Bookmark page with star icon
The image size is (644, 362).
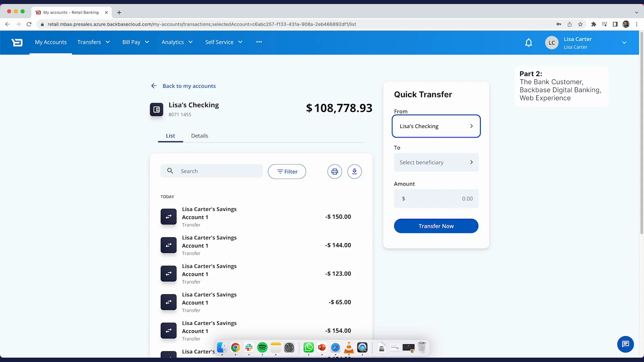coord(580,24)
